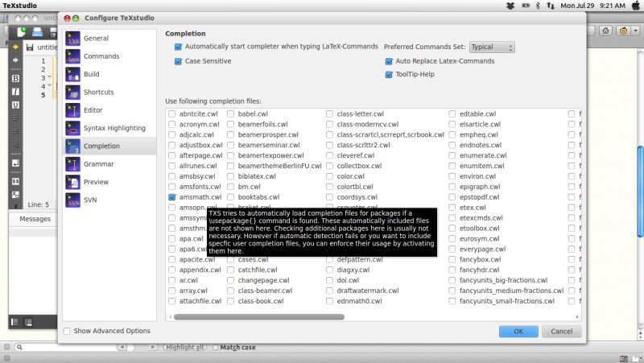Open the date and time menu

coord(592,6)
